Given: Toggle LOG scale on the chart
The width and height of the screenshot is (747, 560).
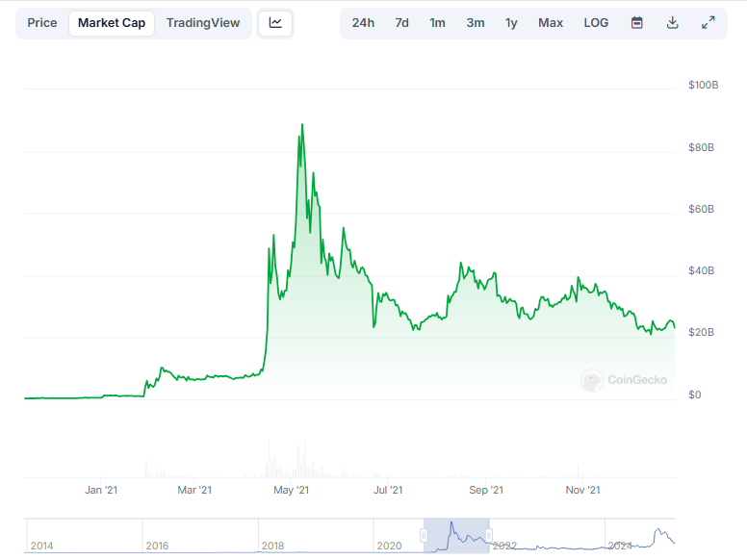Looking at the screenshot, I should click(596, 23).
